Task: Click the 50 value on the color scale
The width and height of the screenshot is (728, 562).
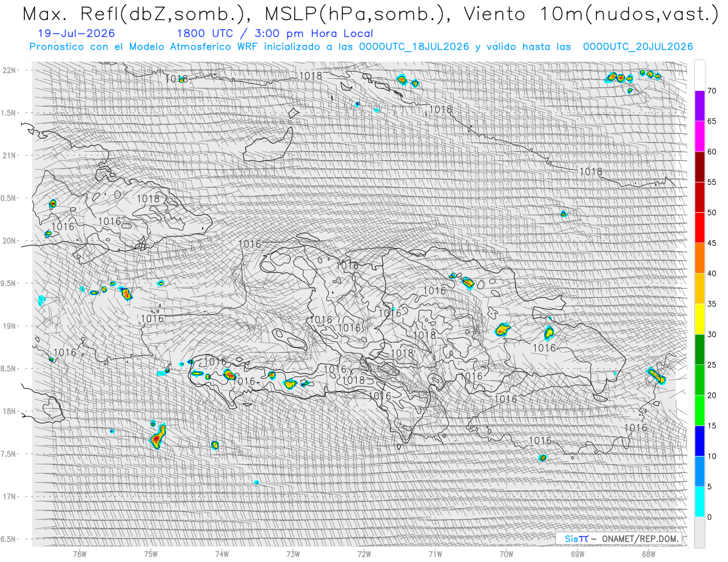Action: 712,213
